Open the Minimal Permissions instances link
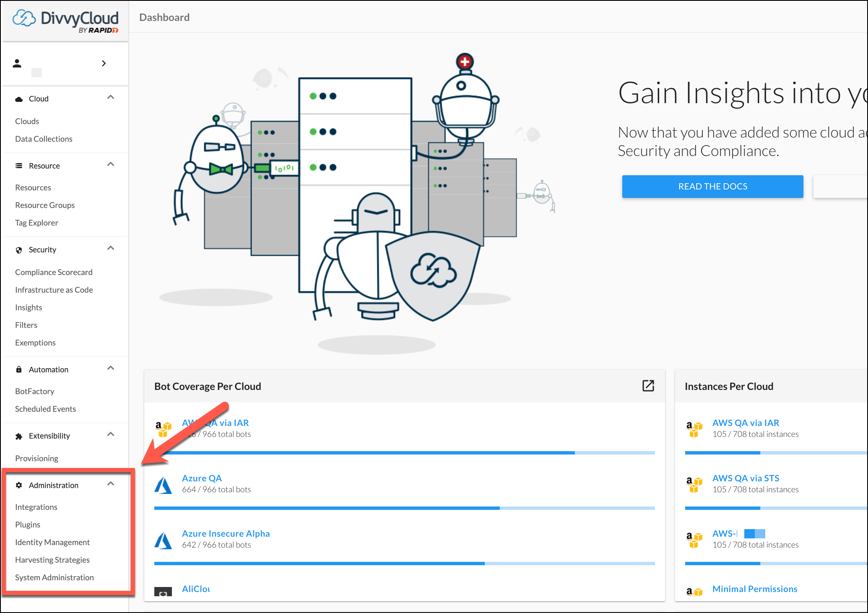The width and height of the screenshot is (868, 613). click(x=754, y=589)
